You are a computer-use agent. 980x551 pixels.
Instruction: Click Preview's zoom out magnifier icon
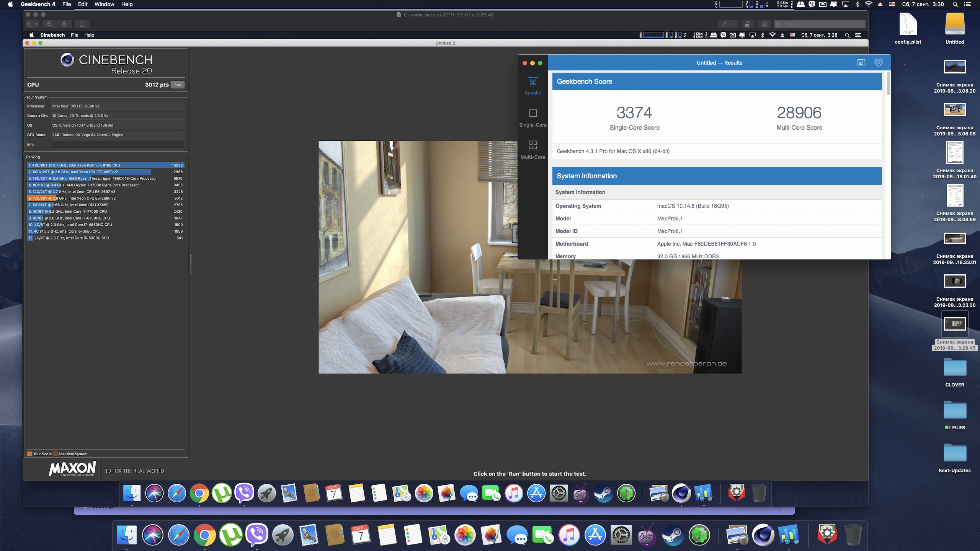tap(50, 24)
